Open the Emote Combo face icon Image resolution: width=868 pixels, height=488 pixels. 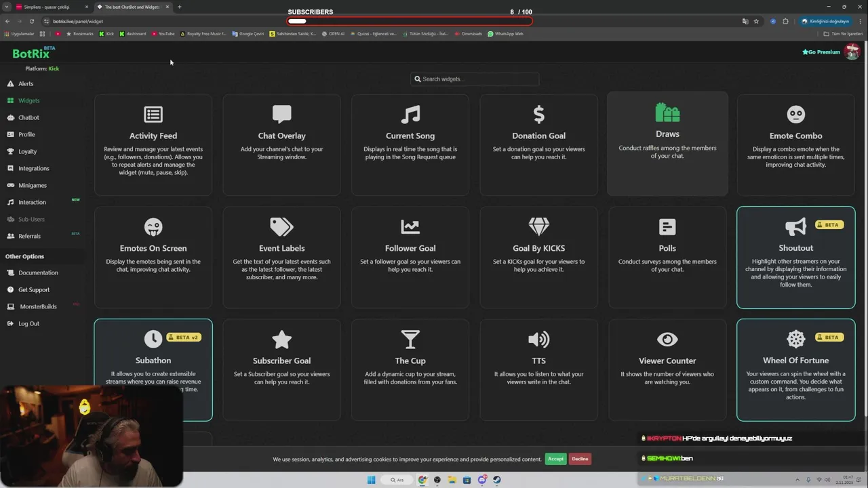pyautogui.click(x=795, y=115)
